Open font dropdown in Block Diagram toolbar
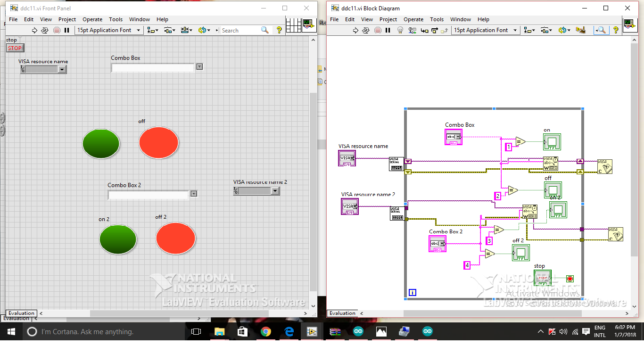The width and height of the screenshot is (644, 362). tap(515, 30)
